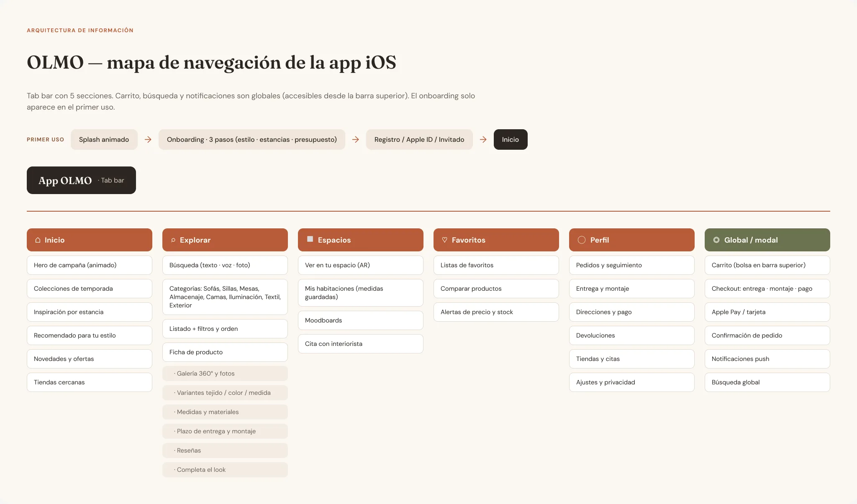Select Recomendado para tu estilo
The width and height of the screenshot is (857, 504).
point(90,335)
